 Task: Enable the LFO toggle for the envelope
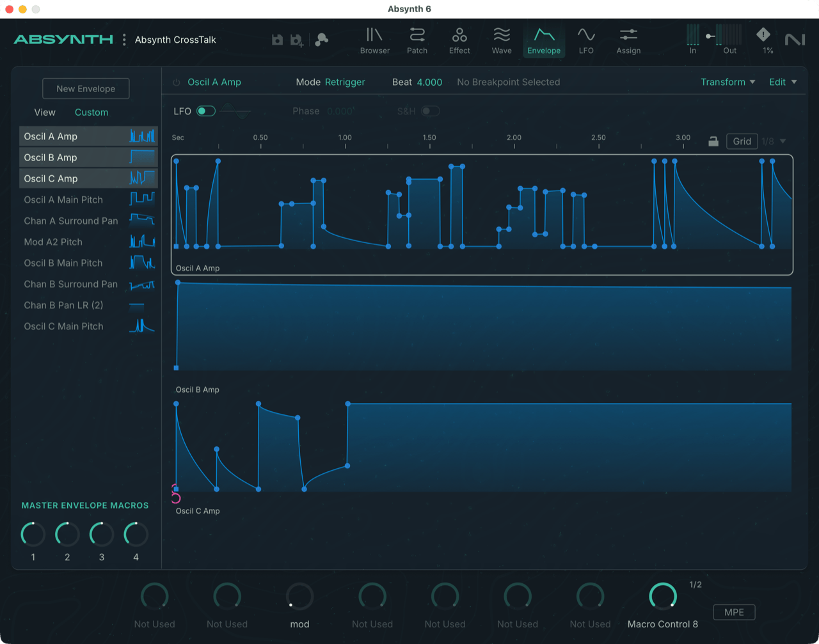206,111
